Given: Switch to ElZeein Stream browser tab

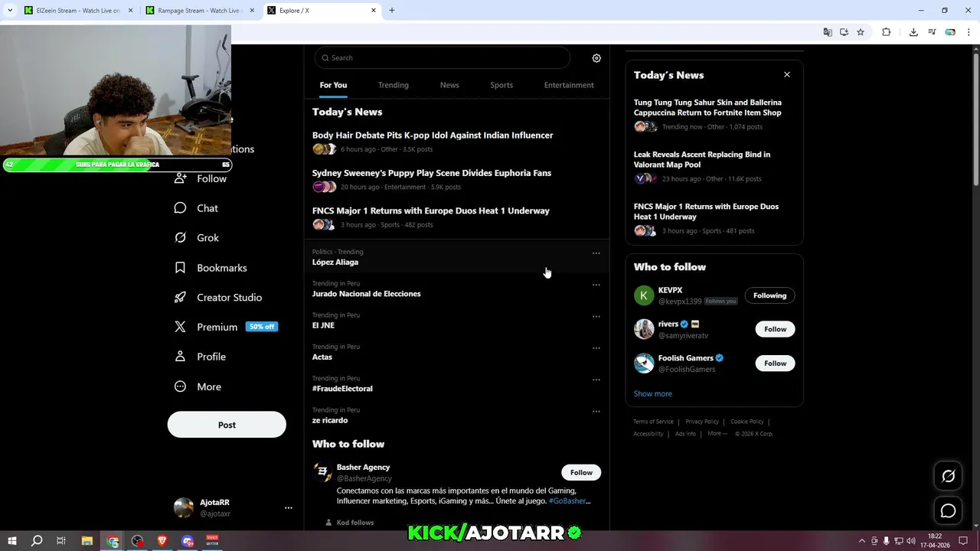Looking at the screenshot, I should coord(78,11).
